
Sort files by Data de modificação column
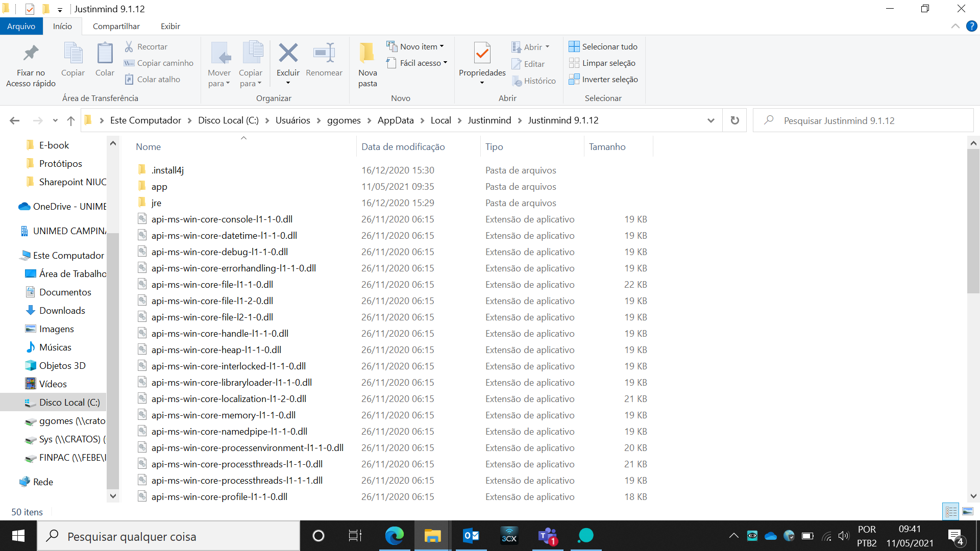403,147
